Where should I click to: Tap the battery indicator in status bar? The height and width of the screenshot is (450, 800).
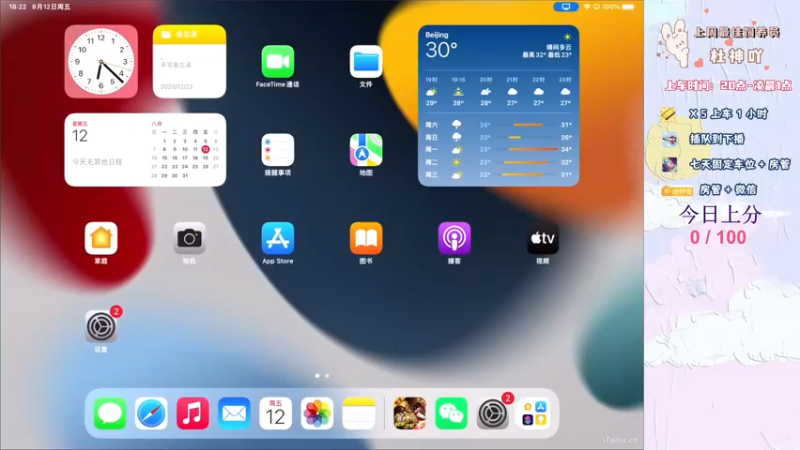coord(628,7)
